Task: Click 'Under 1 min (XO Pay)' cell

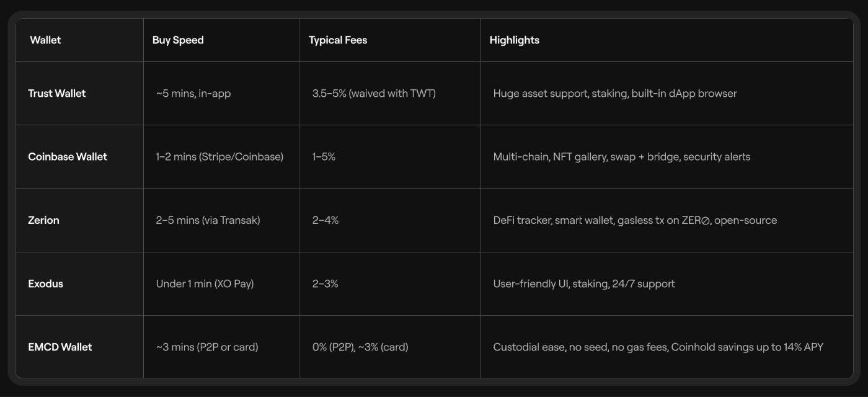Action: click(205, 283)
